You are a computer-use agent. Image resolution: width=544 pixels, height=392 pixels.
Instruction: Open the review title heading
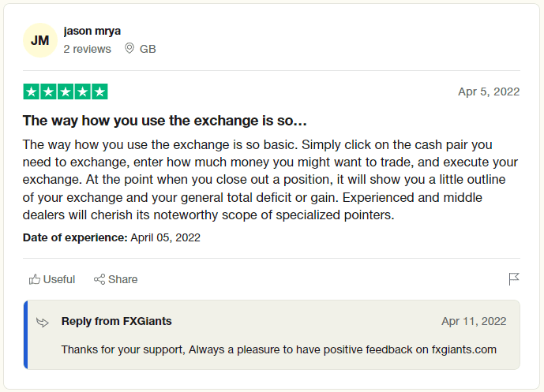click(165, 121)
